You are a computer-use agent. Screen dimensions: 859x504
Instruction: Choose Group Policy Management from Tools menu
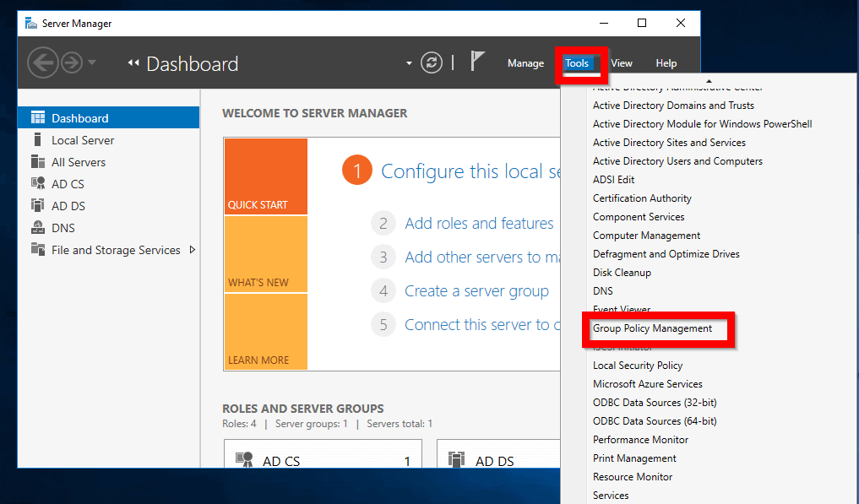click(652, 328)
